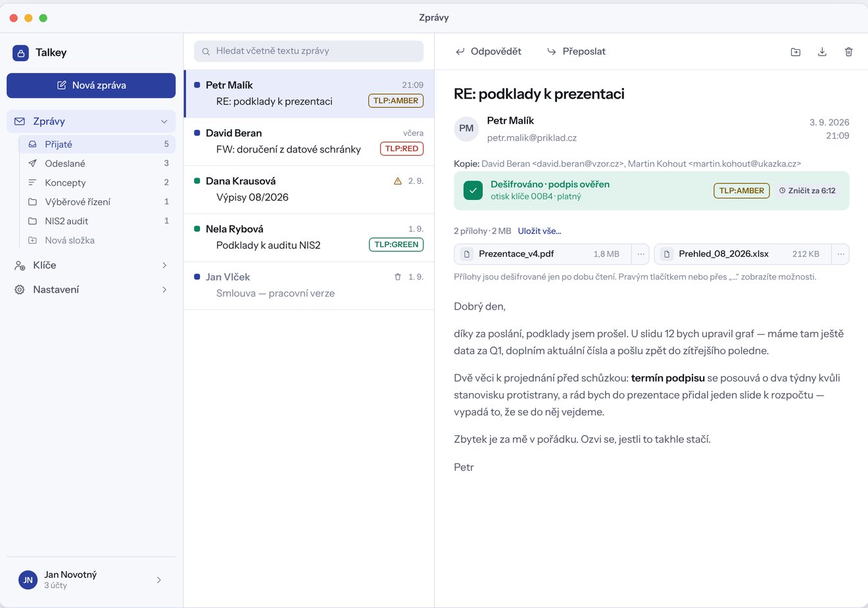Screen dimensions: 868x608
Task: Click the key-user icon for Klíče
Action: coord(20,266)
